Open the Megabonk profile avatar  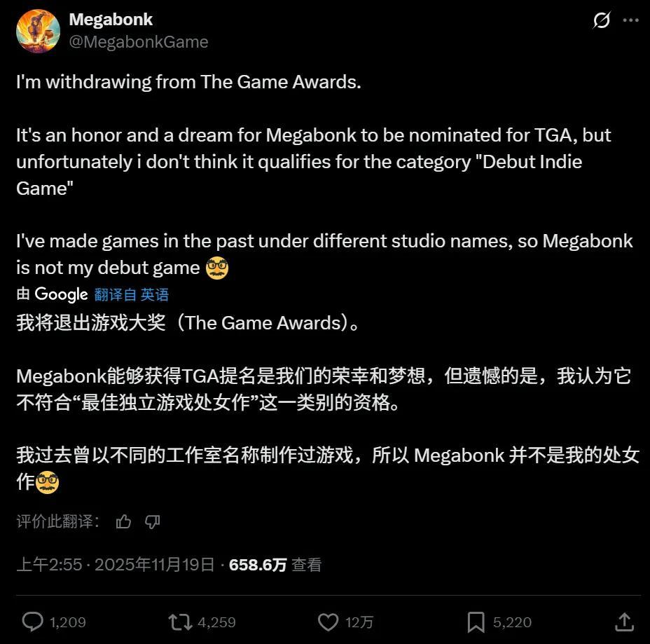[38, 31]
